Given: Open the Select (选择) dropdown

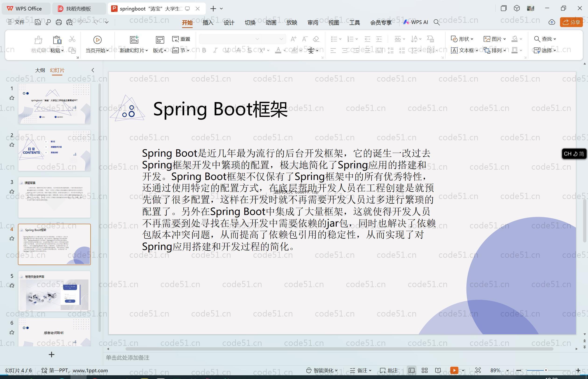Looking at the screenshot, I should [x=545, y=50].
